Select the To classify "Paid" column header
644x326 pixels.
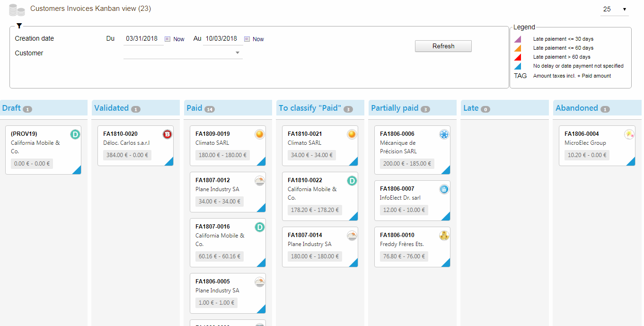(x=310, y=108)
